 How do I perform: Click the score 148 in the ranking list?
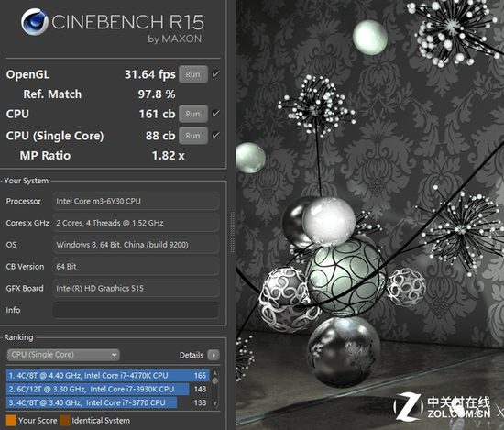pyautogui.click(x=200, y=389)
